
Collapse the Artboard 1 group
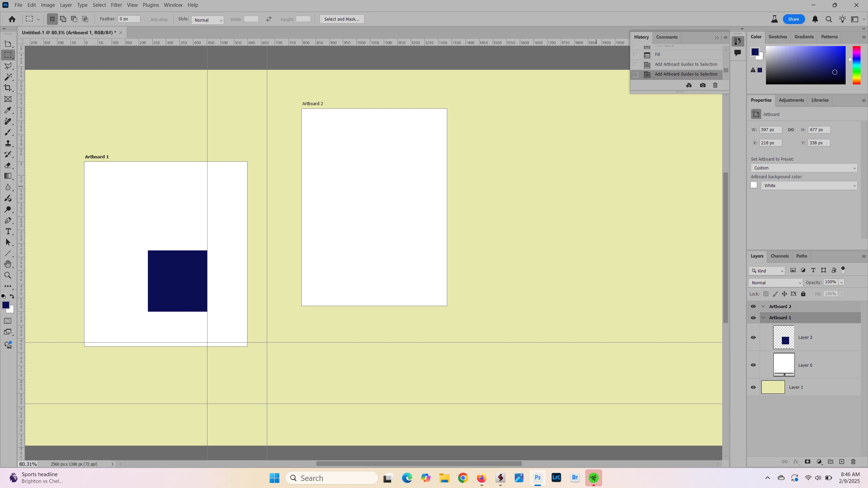coord(763,318)
